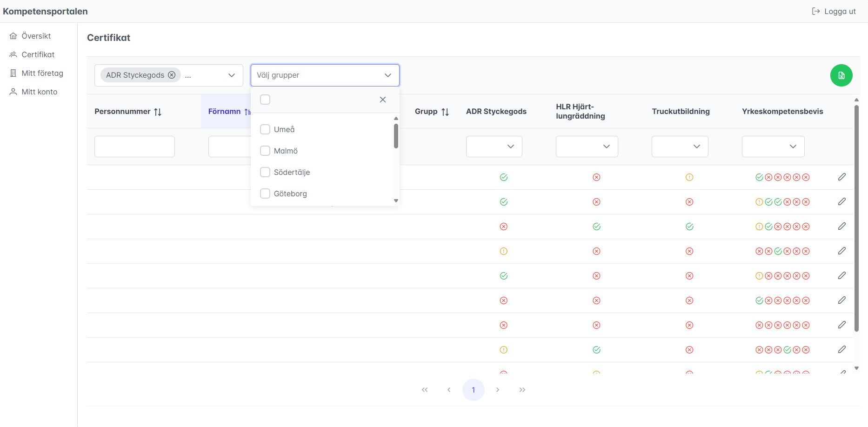Select page 1 in pagination
Screen dimensions: 868x427
point(474,390)
